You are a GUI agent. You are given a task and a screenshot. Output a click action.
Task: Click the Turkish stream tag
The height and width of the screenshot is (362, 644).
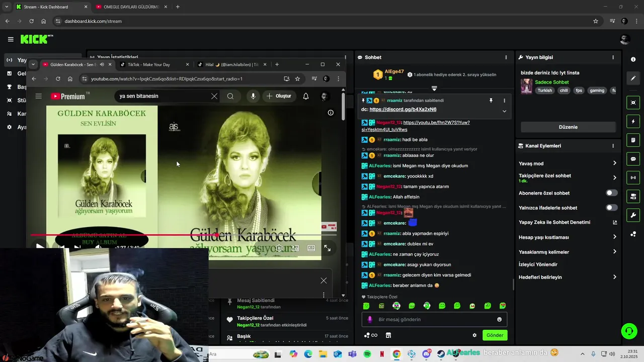pyautogui.click(x=544, y=90)
